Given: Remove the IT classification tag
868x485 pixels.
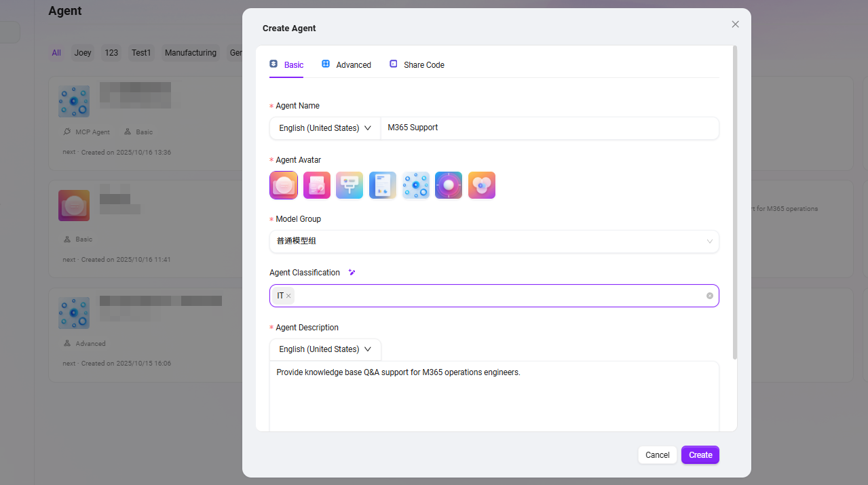Looking at the screenshot, I should click(x=288, y=296).
